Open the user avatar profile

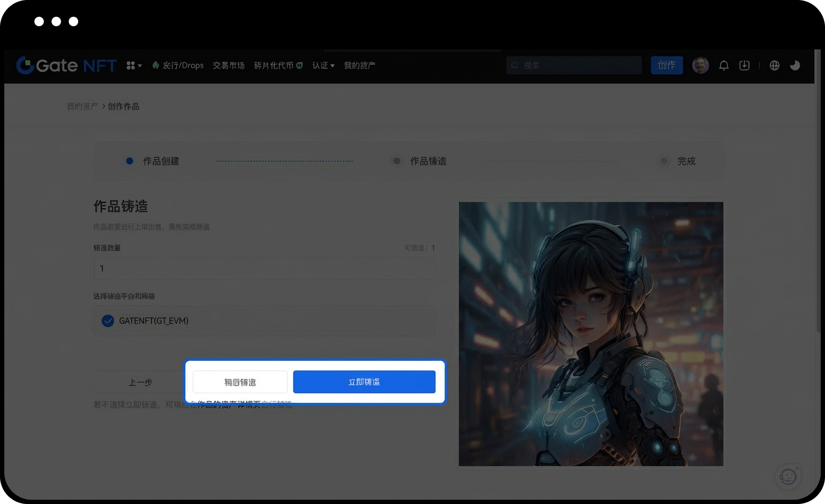point(700,65)
